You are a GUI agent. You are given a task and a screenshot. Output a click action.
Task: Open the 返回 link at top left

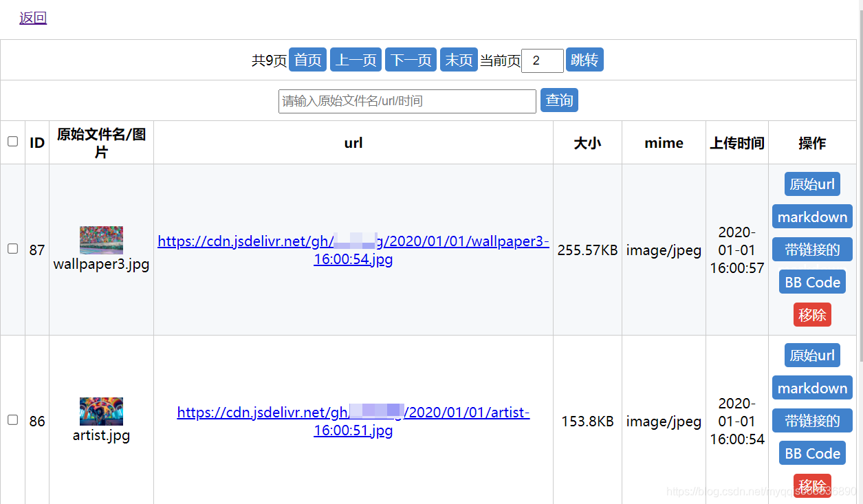33,18
